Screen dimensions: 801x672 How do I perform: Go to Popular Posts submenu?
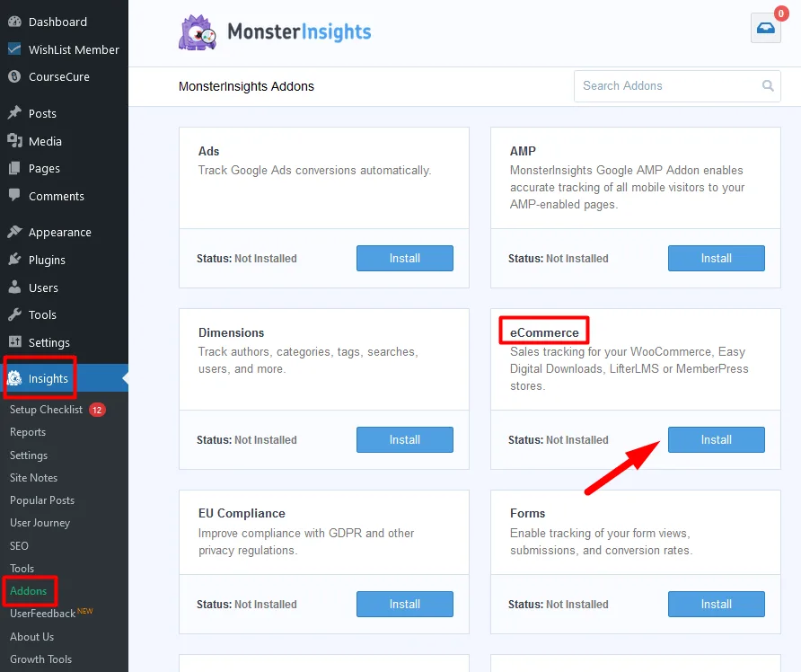click(42, 500)
